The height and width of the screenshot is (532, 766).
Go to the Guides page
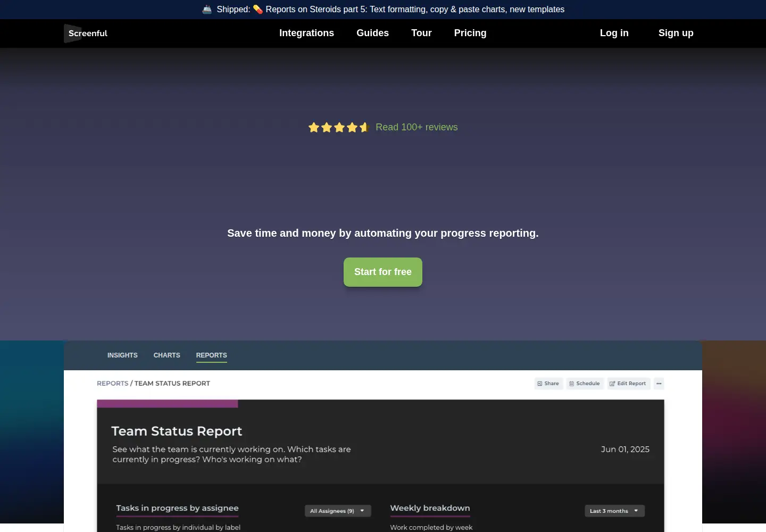tap(372, 33)
